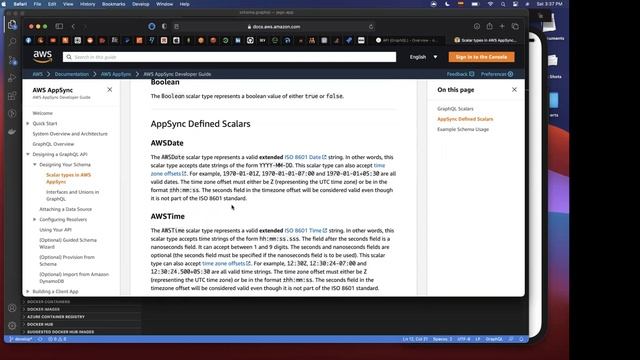Follow the ISO 8601 Time link
The height and width of the screenshot is (360, 640).
point(306,231)
